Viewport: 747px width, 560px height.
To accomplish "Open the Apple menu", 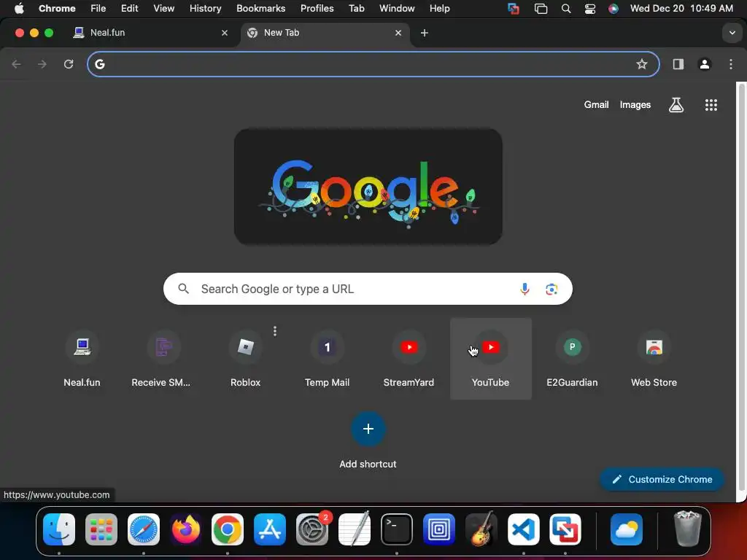I will 19,9.
